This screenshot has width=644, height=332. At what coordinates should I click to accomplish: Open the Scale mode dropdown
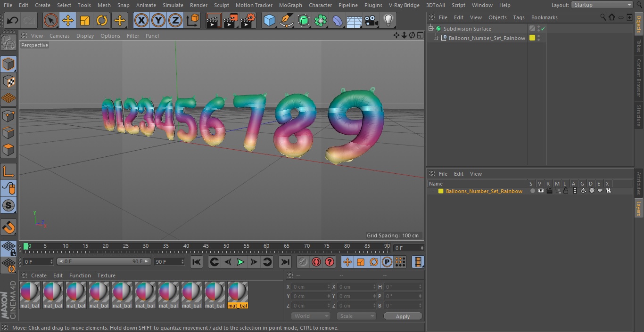pyautogui.click(x=356, y=316)
